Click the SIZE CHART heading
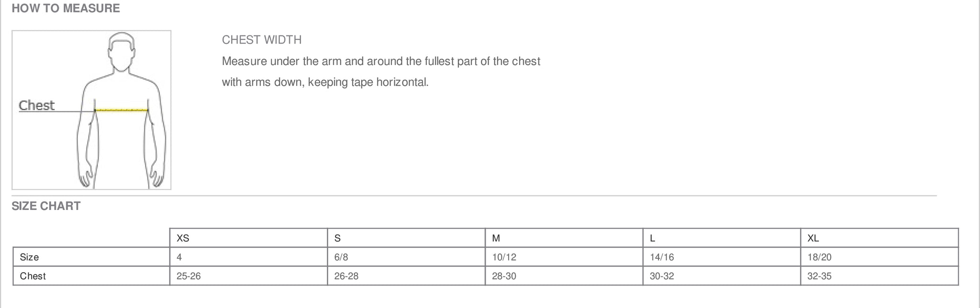980x308 pixels. pos(46,206)
